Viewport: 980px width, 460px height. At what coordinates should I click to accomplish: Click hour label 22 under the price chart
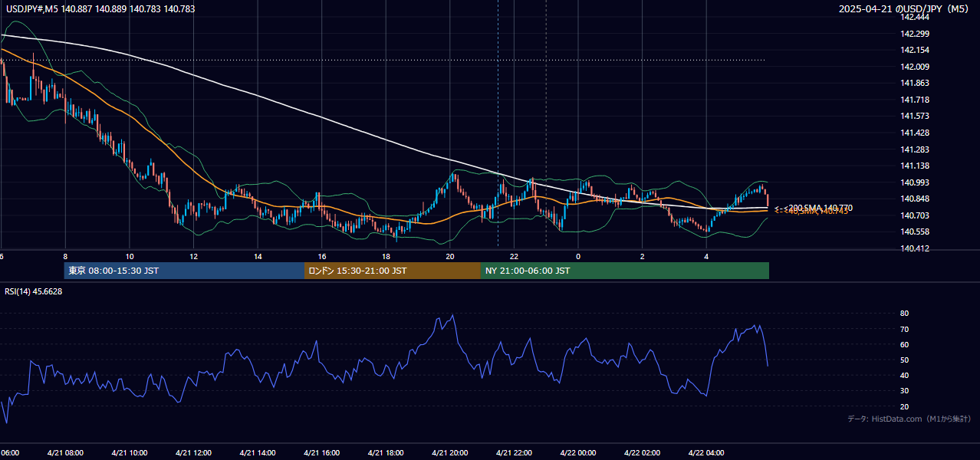click(514, 256)
